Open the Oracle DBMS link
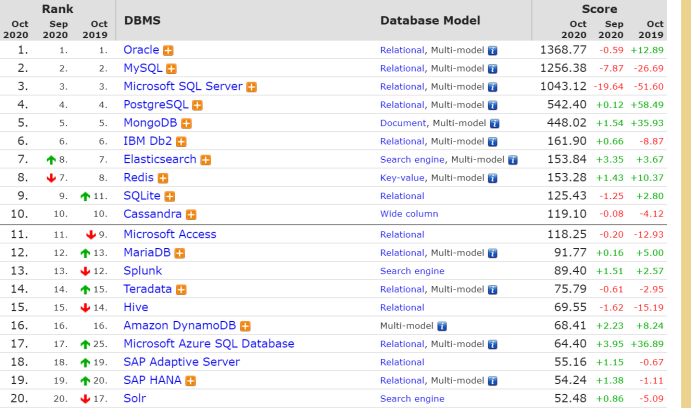 [141, 50]
